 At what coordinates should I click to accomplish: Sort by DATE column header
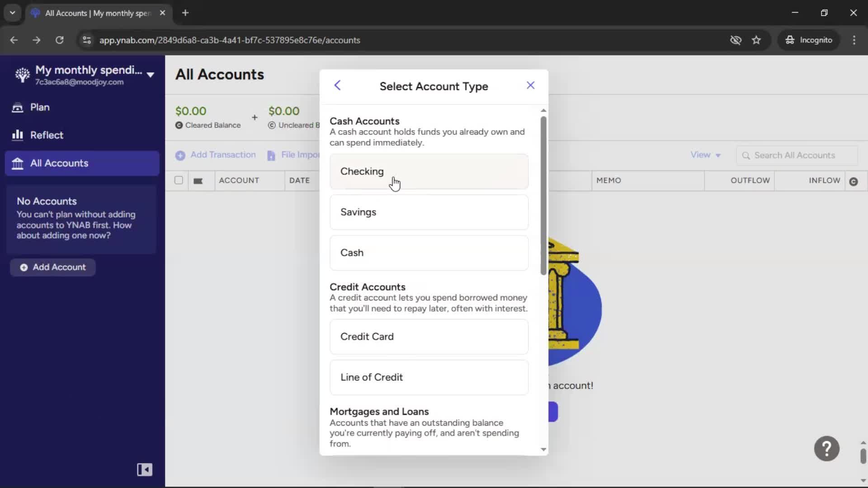(299, 180)
